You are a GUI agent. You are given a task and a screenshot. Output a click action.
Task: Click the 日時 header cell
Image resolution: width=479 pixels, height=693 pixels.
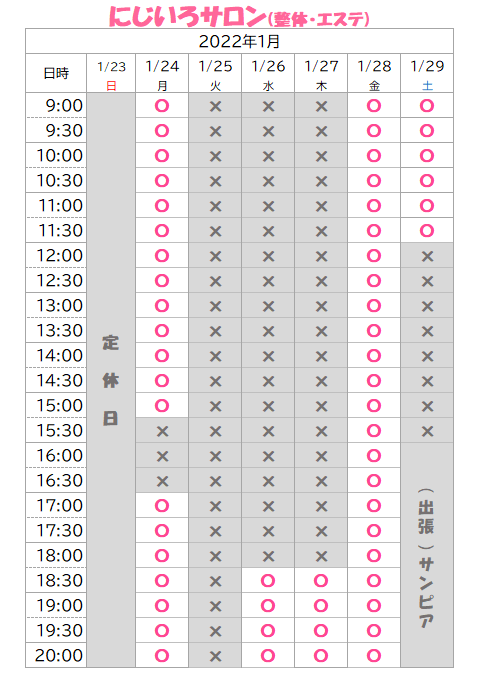(x=56, y=73)
